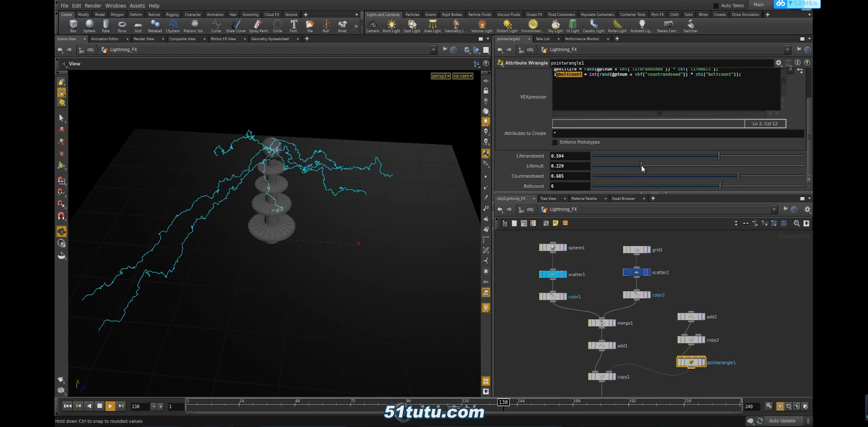
Task: Open the Main desktop dropdown
Action: [759, 5]
